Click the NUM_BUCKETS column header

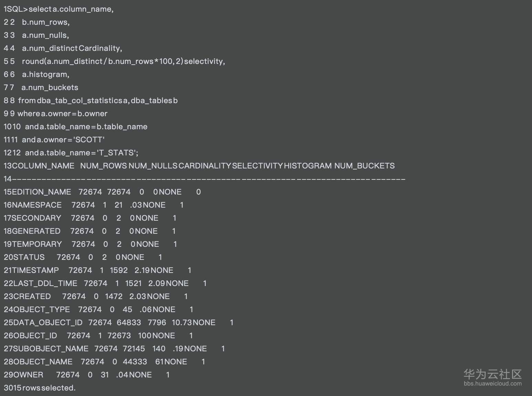point(364,166)
